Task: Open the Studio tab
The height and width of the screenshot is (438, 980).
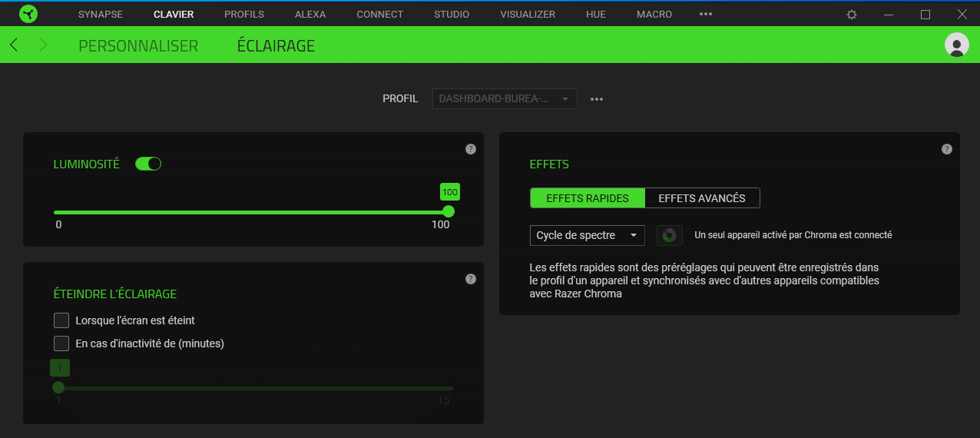Action: click(452, 15)
